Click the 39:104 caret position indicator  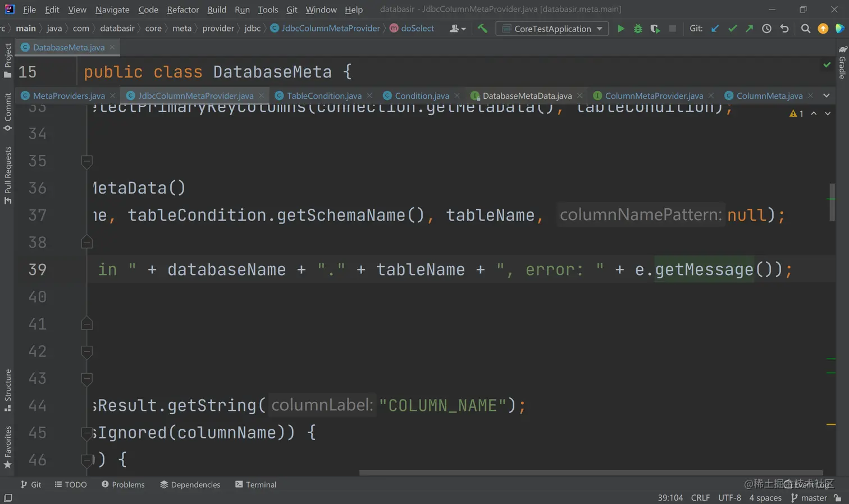coord(670,498)
